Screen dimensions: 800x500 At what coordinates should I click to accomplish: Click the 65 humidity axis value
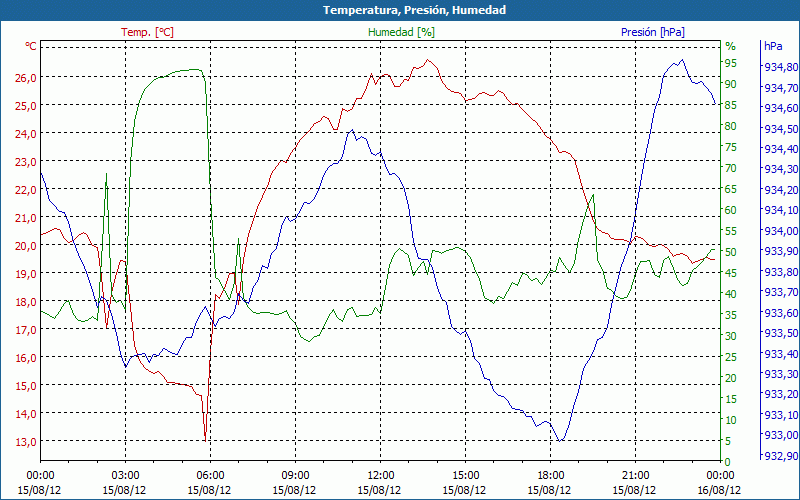click(731, 190)
